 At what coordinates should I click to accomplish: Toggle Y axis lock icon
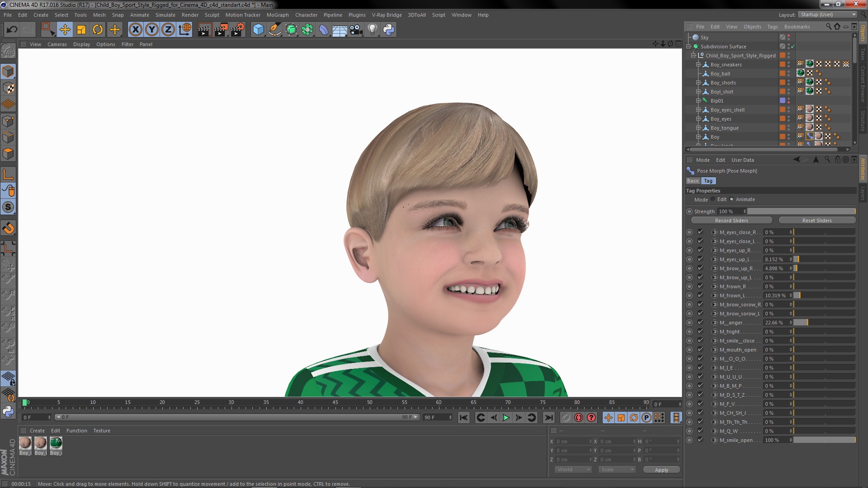[152, 30]
